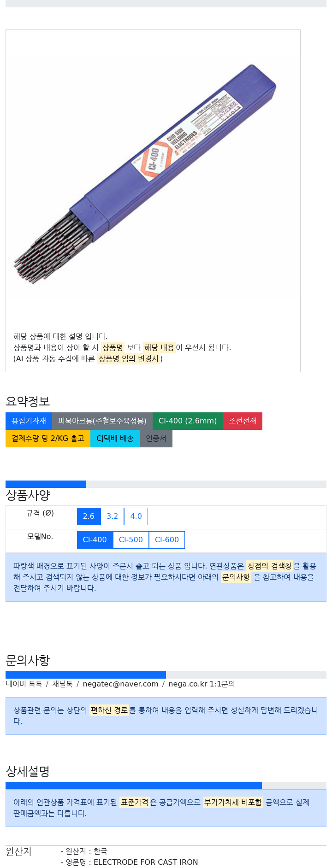Screen dimensions: 332x868
Task: Click the 채널톡 contact link
Action: (x=62, y=684)
